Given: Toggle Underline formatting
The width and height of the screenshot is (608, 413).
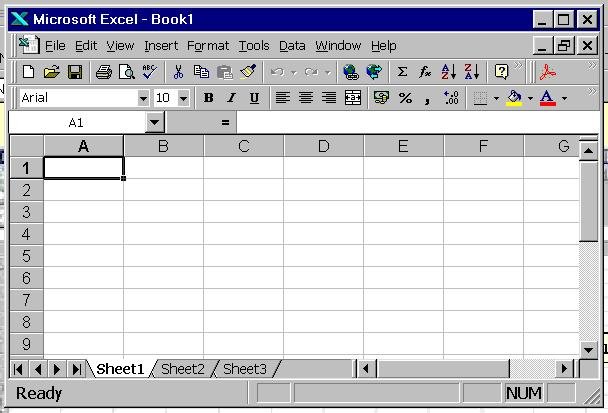Looking at the screenshot, I should tap(254, 98).
